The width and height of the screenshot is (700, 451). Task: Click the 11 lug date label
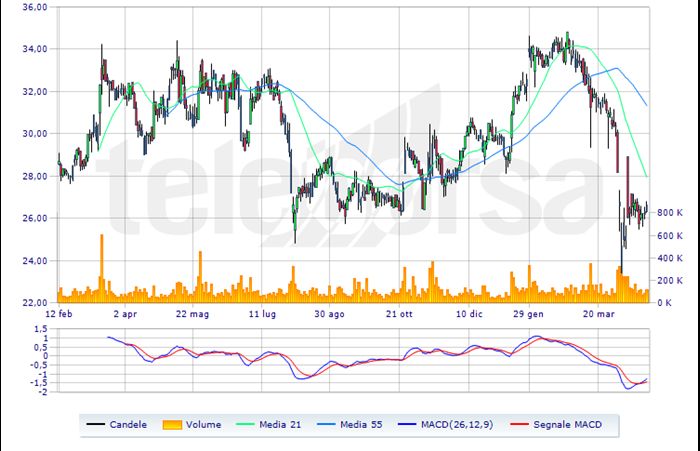click(262, 313)
